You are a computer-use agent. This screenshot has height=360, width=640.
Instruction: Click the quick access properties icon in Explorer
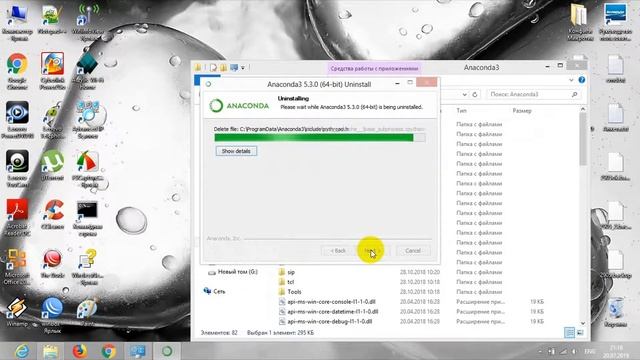pyautogui.click(x=213, y=67)
